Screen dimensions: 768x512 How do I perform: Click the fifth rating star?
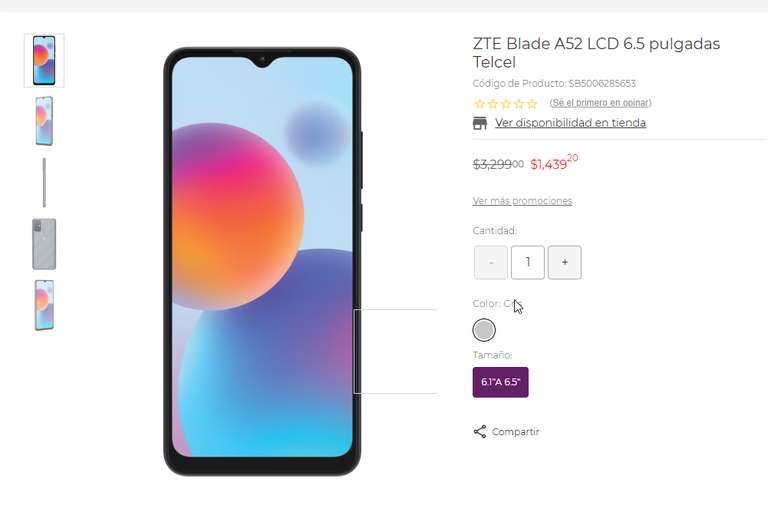coord(532,103)
